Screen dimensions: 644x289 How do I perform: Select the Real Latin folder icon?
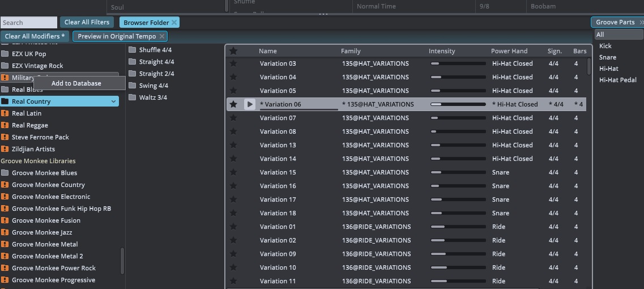(5, 113)
